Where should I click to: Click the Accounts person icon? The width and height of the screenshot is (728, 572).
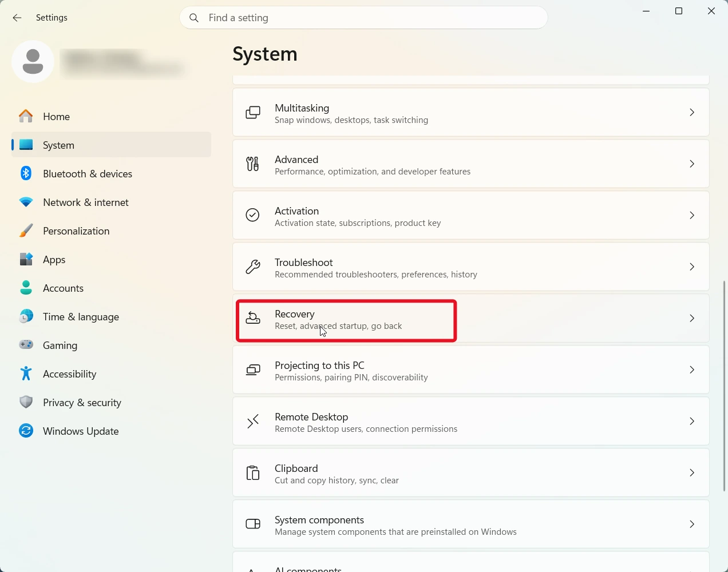tap(26, 288)
